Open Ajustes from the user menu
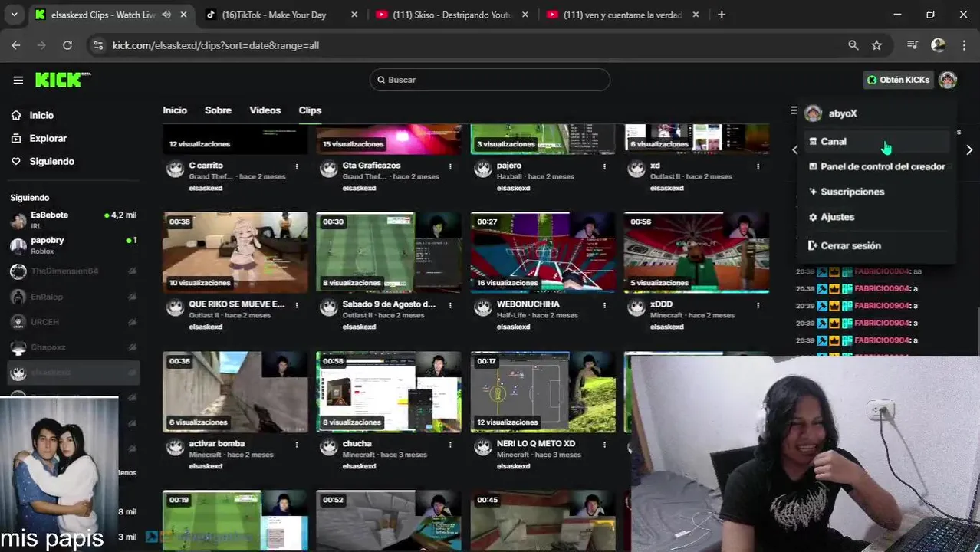Screen dimensions: 980x552 point(879,217)
